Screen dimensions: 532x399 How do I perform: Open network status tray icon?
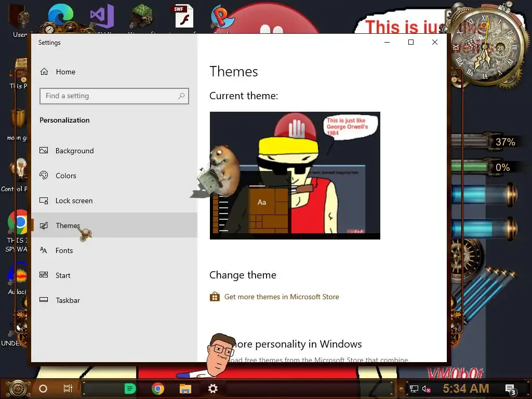point(414,389)
